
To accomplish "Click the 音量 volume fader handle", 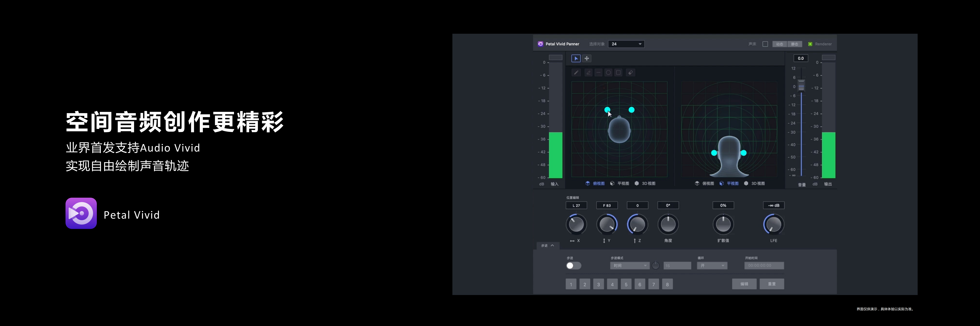I will tap(801, 85).
